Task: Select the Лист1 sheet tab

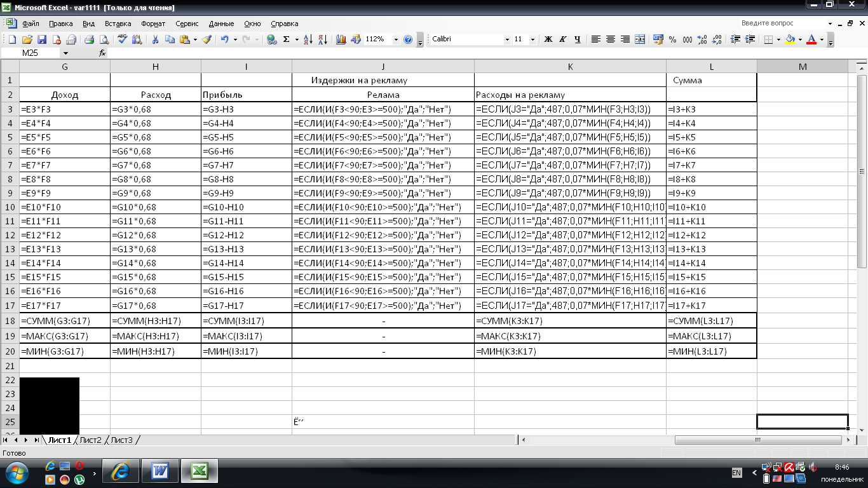Action: pyautogui.click(x=59, y=440)
